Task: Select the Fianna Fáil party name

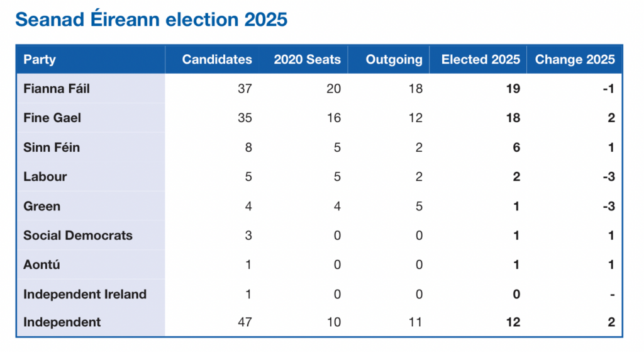Action: point(57,89)
